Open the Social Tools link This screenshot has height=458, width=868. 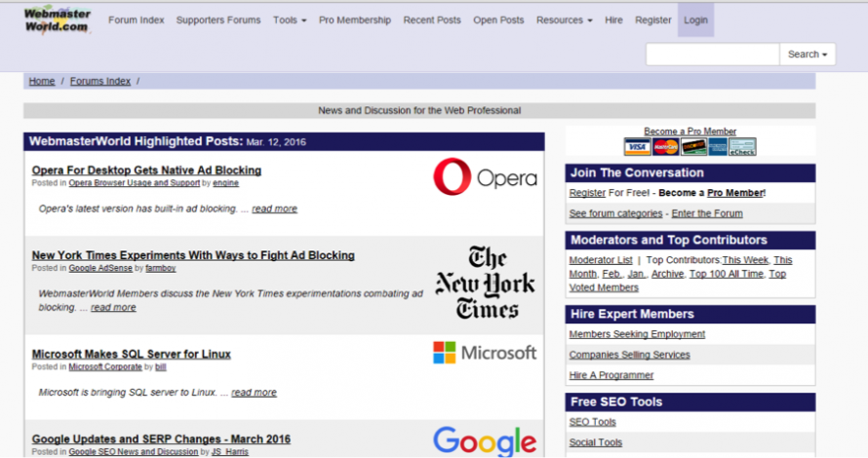(x=596, y=442)
